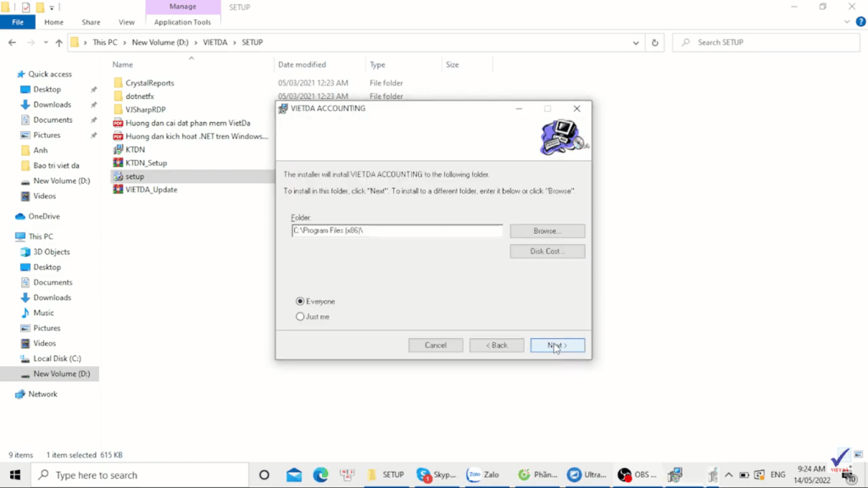This screenshot has height=488, width=868.
Task: Open the Application Tools tab
Action: click(x=183, y=22)
